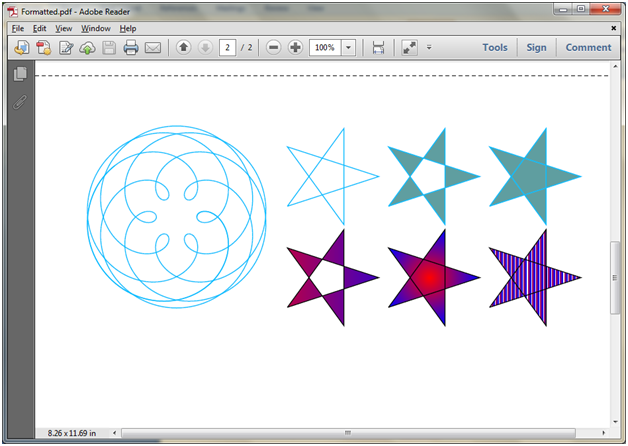Toggle read mode with the expand-arrows icon
This screenshot has height=446, width=628.
click(x=409, y=48)
